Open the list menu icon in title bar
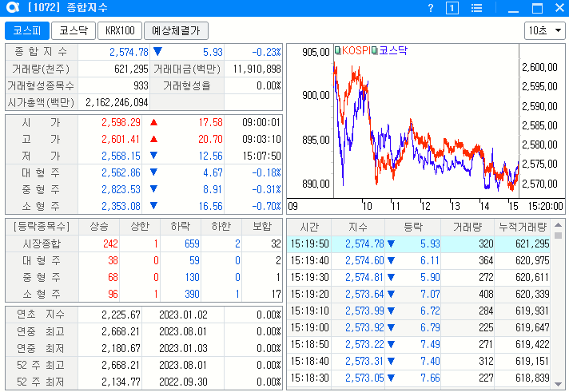569x392 pixels. point(476,8)
